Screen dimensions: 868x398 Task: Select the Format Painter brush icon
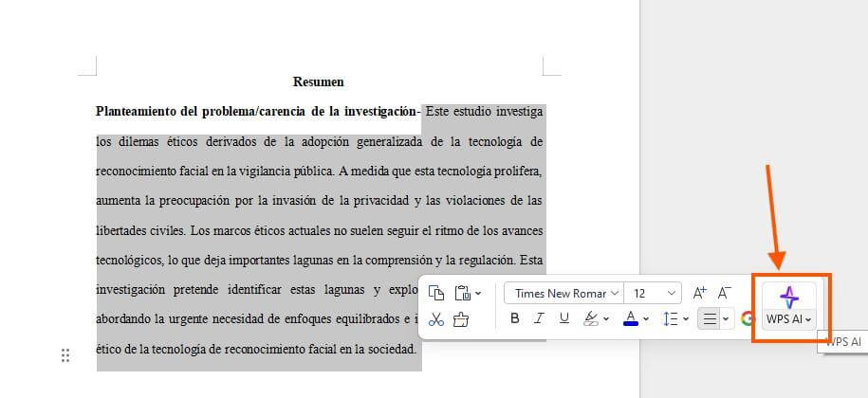click(x=461, y=319)
